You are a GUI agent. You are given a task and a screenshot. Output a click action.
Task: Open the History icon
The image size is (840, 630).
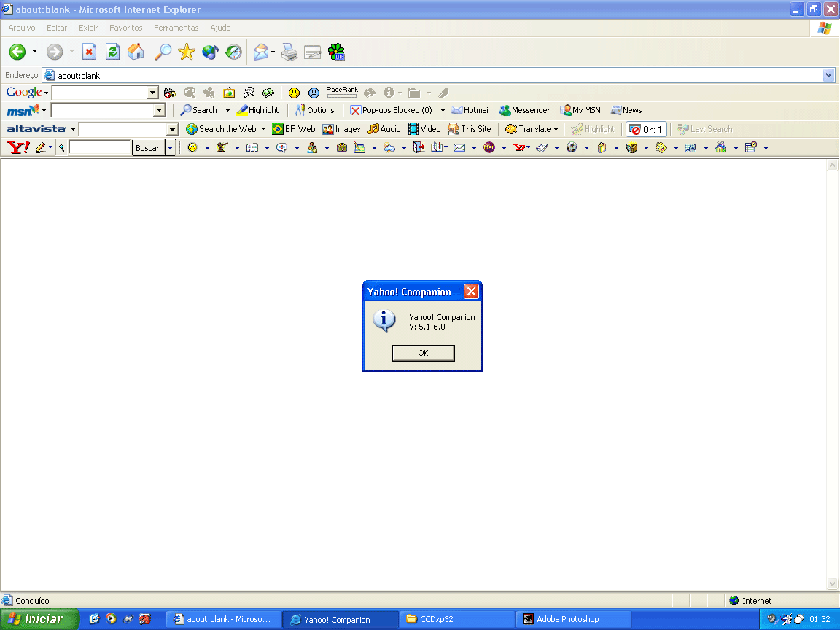(x=233, y=52)
